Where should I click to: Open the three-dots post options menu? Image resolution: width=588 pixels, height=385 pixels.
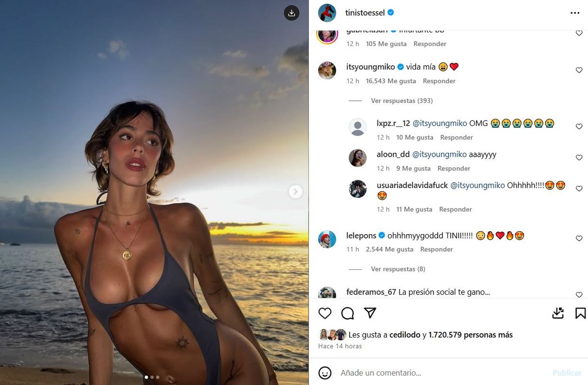coord(575,13)
